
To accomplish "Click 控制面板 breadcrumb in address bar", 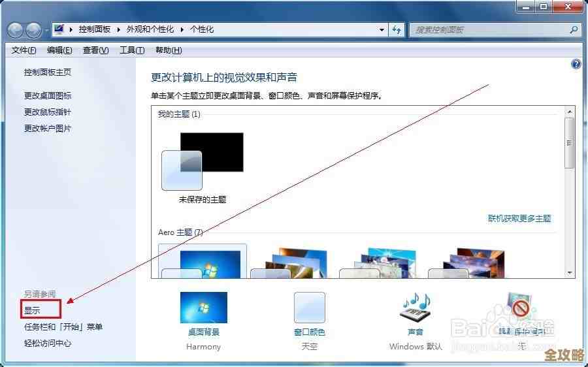I will (x=95, y=29).
